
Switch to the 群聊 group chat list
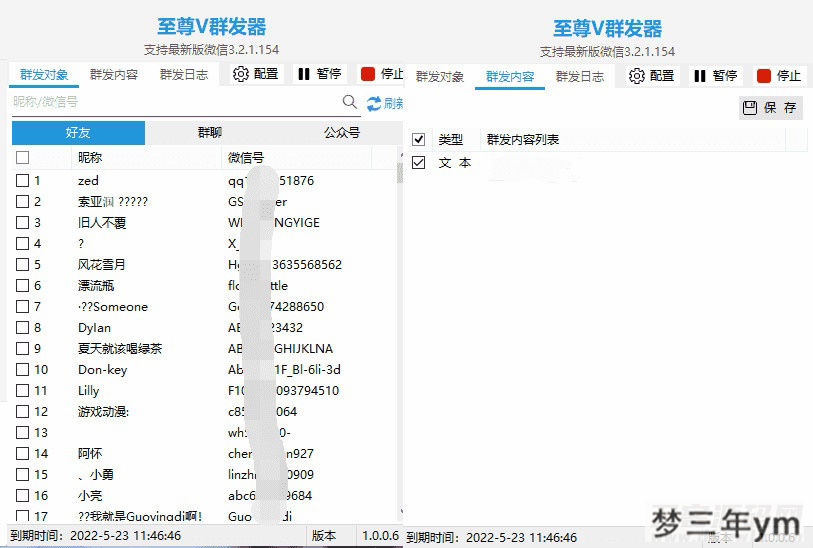(x=210, y=133)
